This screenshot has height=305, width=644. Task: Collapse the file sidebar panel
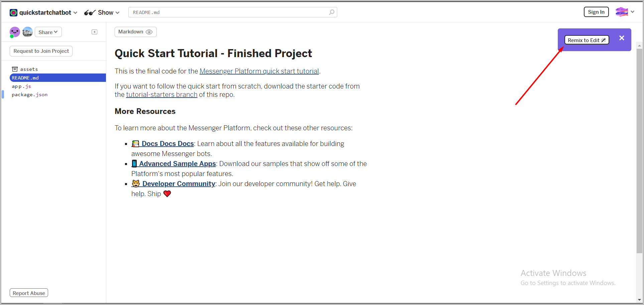tap(95, 32)
